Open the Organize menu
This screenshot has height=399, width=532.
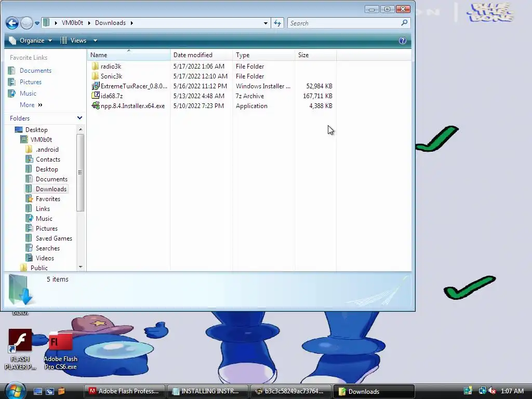(x=31, y=41)
